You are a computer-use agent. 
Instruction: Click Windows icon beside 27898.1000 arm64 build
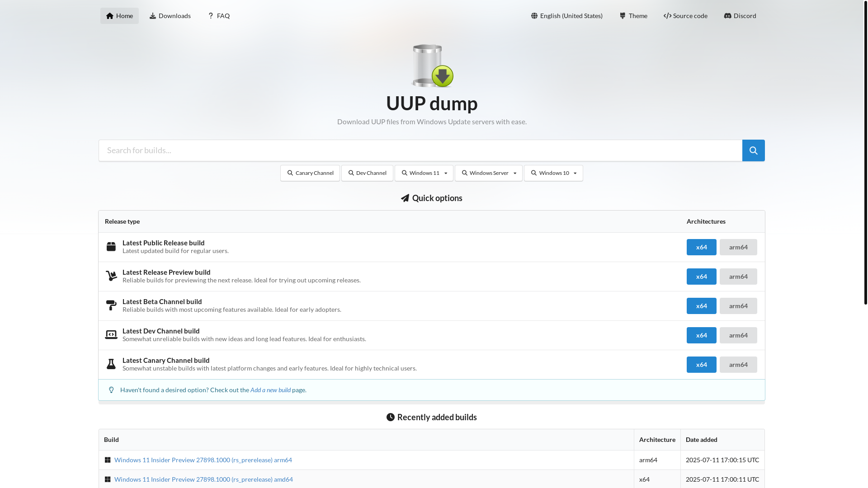click(108, 460)
